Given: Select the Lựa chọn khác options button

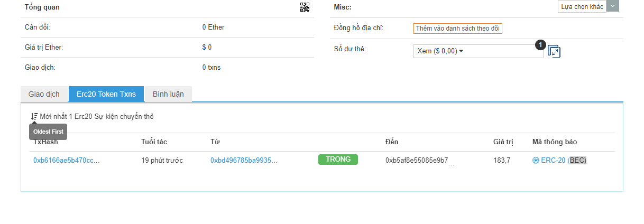Looking at the screenshot, I should tap(582, 7).
